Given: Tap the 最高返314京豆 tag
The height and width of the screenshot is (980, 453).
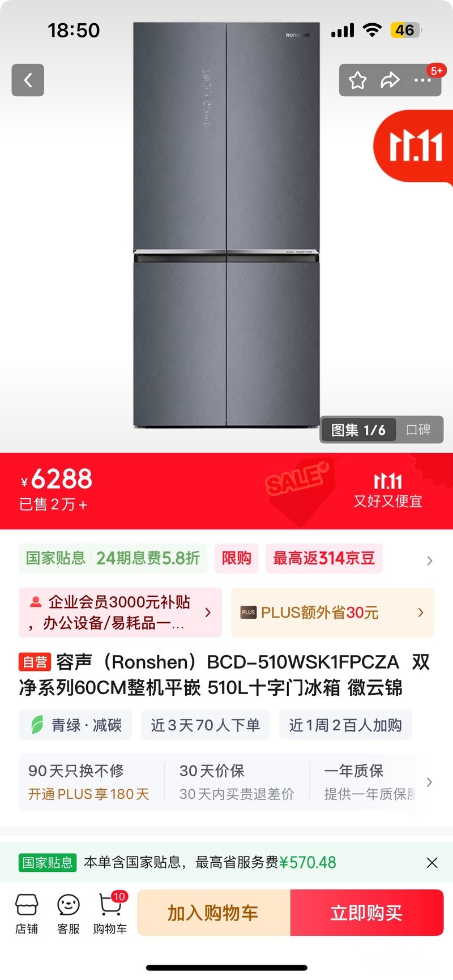Looking at the screenshot, I should click(x=324, y=558).
